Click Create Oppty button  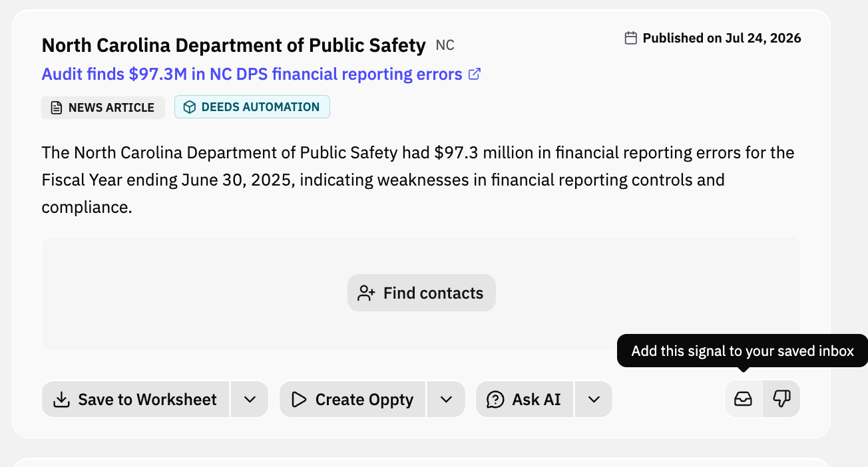coord(352,399)
